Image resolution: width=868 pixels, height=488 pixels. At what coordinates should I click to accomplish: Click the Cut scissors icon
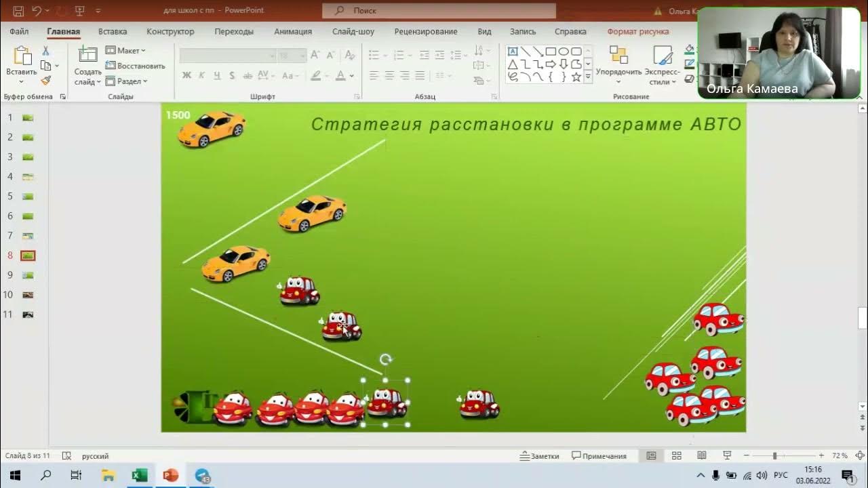click(x=45, y=51)
